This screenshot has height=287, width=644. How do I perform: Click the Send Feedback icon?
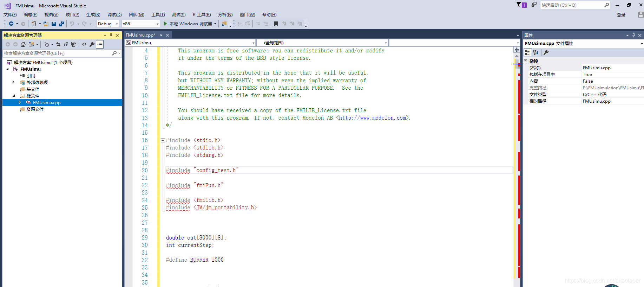click(x=534, y=5)
